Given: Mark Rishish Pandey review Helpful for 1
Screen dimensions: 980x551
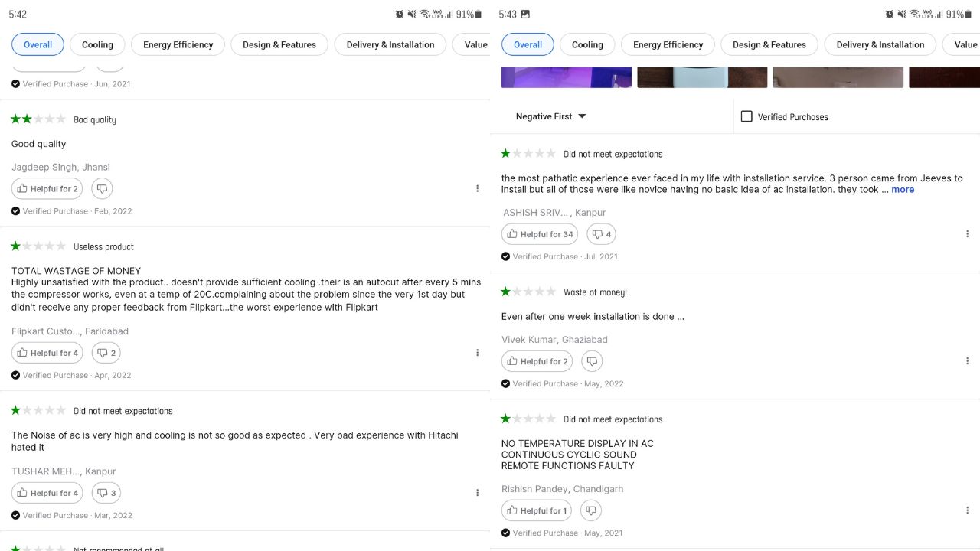Looking at the screenshot, I should pyautogui.click(x=536, y=510).
